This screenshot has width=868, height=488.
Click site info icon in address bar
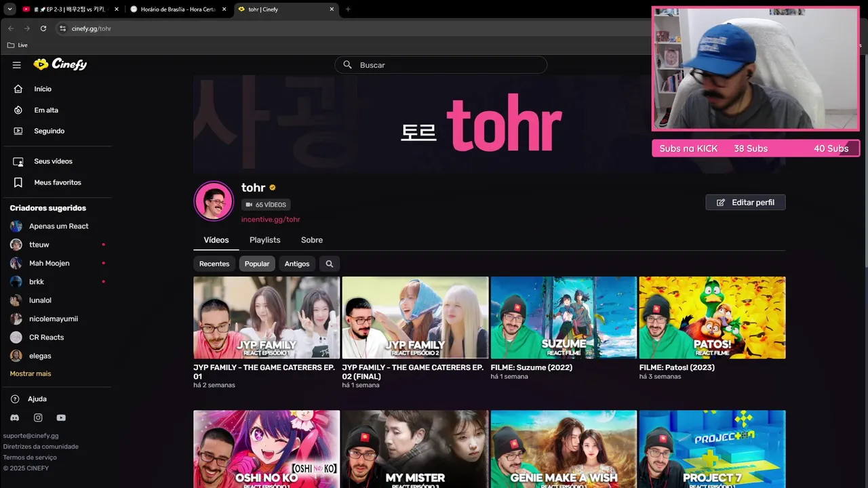tap(62, 28)
